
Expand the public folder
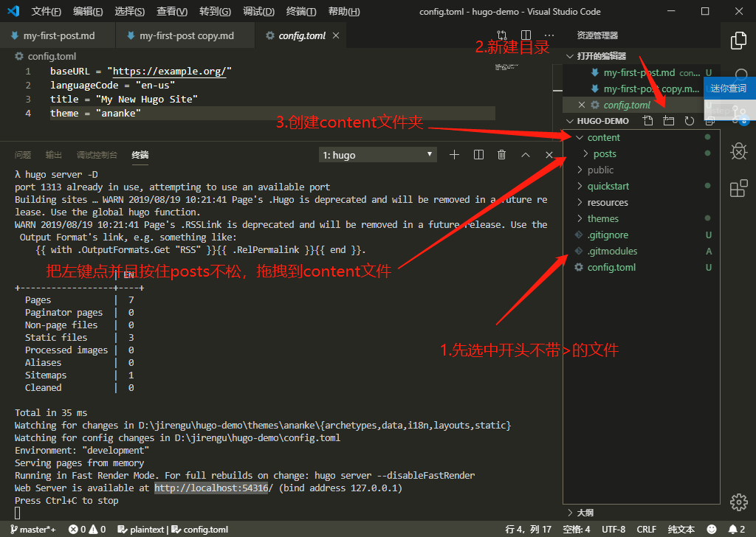(x=580, y=170)
